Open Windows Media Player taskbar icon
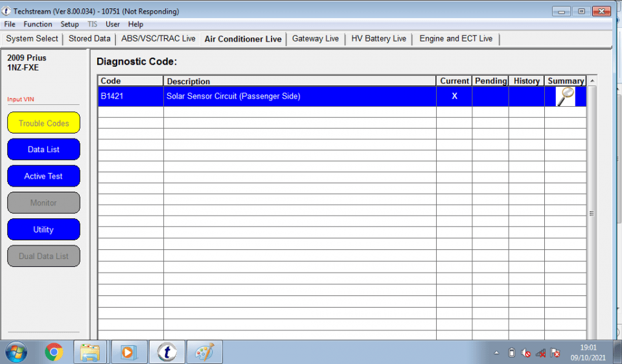Screen dimensions: 622x364 (128, 352)
